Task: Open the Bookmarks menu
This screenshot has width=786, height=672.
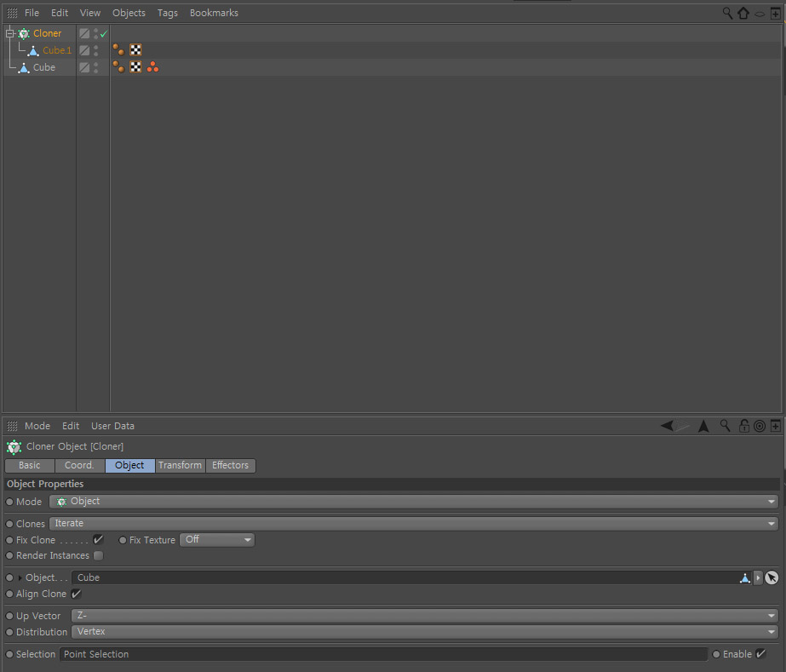Action: click(214, 13)
